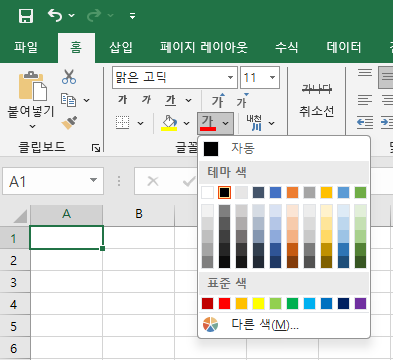
Task: Select blue theme color swatch
Action: click(x=275, y=192)
